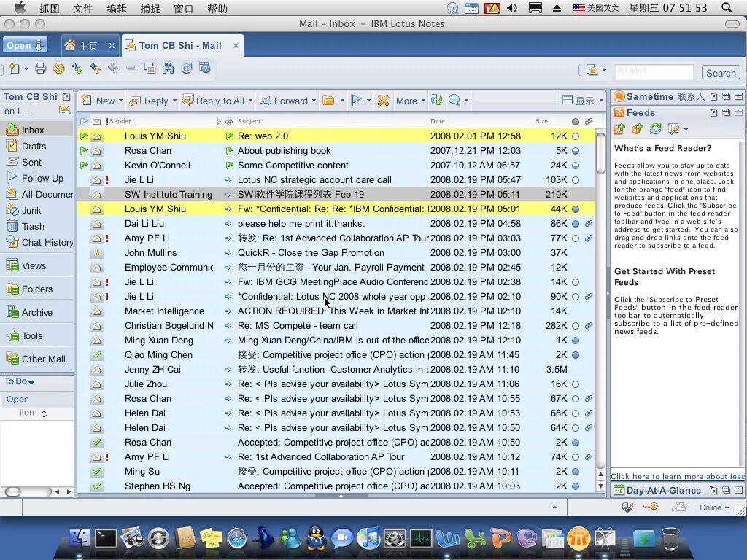Click the All Mail search field
747x560 pixels.
point(654,71)
